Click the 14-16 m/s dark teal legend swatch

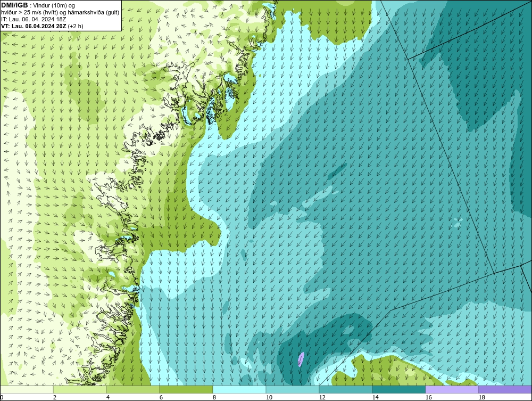click(398, 389)
